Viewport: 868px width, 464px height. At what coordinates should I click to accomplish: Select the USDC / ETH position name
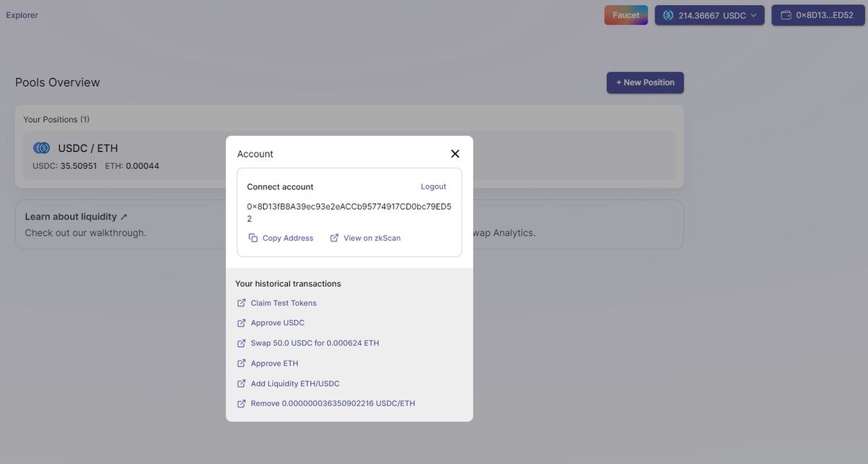pos(88,148)
